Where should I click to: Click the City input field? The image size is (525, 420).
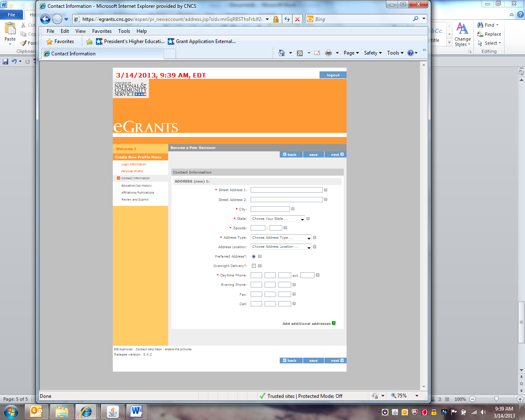(x=270, y=209)
